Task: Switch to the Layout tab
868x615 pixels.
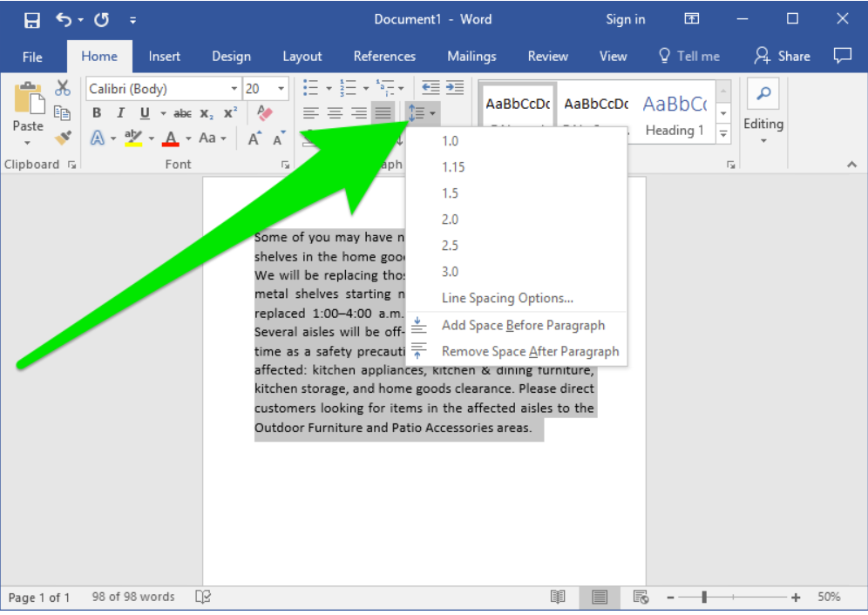Action: pos(302,57)
